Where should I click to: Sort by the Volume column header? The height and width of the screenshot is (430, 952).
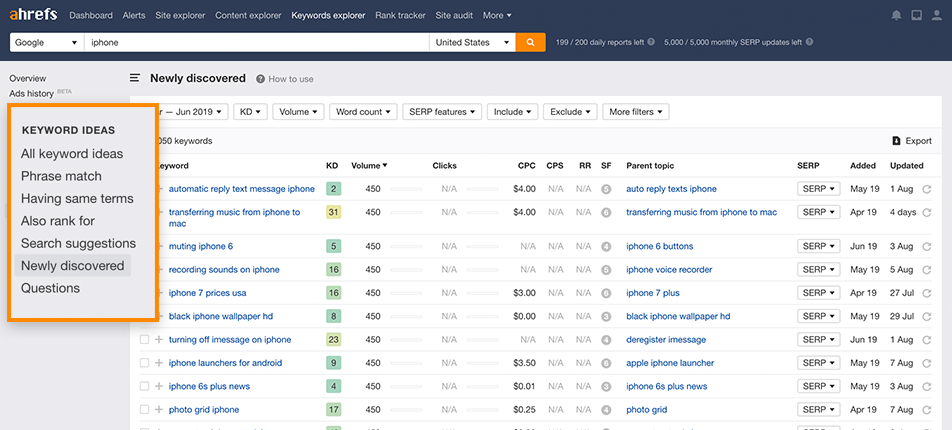point(369,166)
